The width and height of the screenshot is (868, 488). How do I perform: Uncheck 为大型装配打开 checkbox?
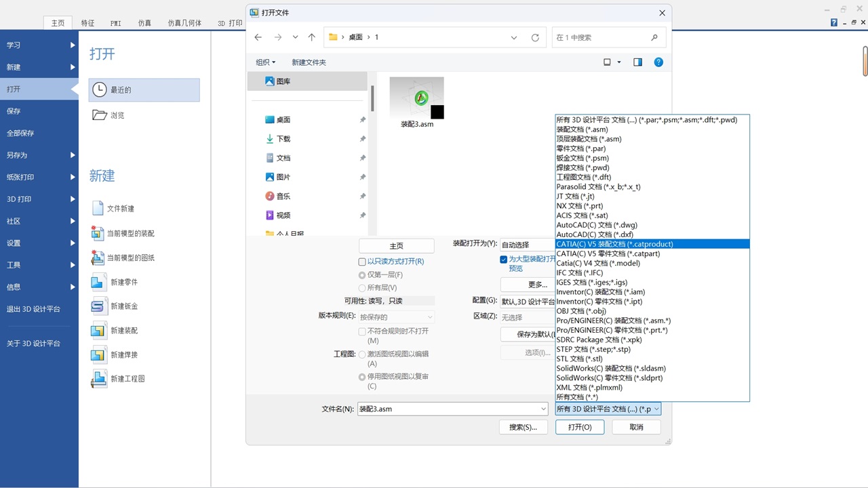point(504,260)
